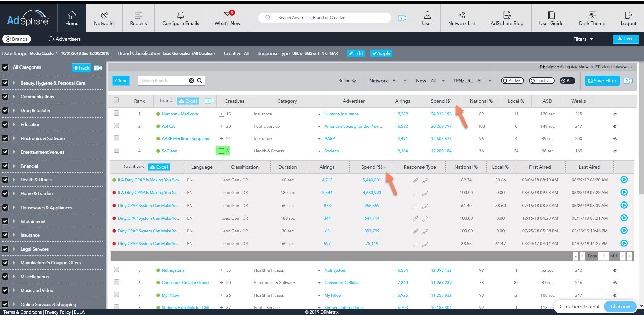Go to last page arrow in creatives pager
The width and height of the screenshot is (644, 315).
pyautogui.click(x=630, y=256)
